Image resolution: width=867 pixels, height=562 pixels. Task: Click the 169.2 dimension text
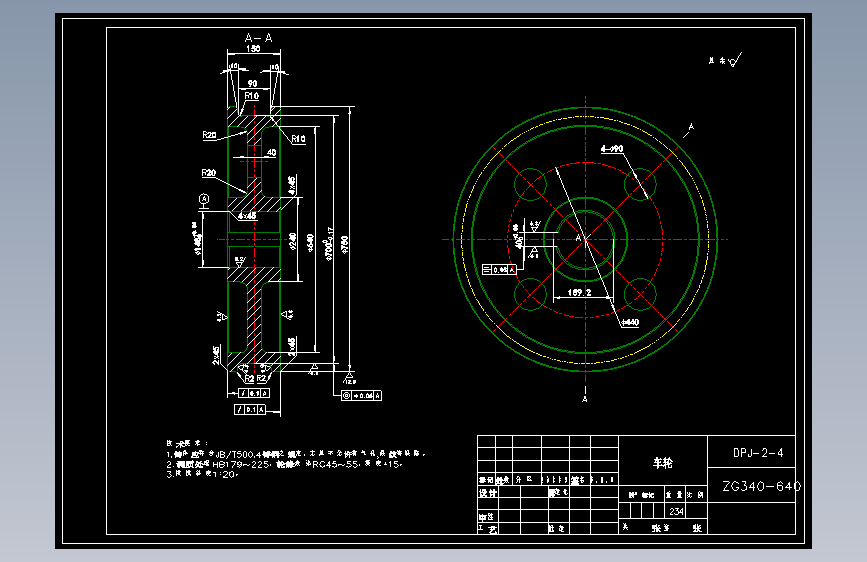pyautogui.click(x=579, y=292)
